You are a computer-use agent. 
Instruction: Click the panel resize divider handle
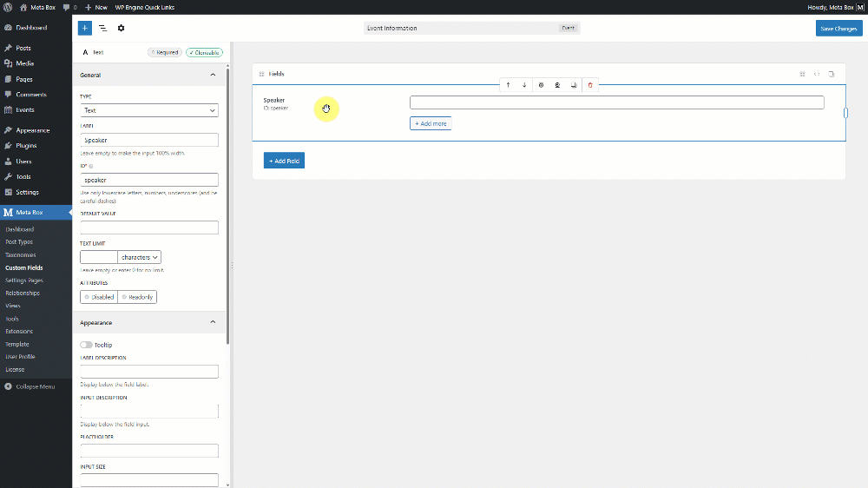pyautogui.click(x=231, y=265)
